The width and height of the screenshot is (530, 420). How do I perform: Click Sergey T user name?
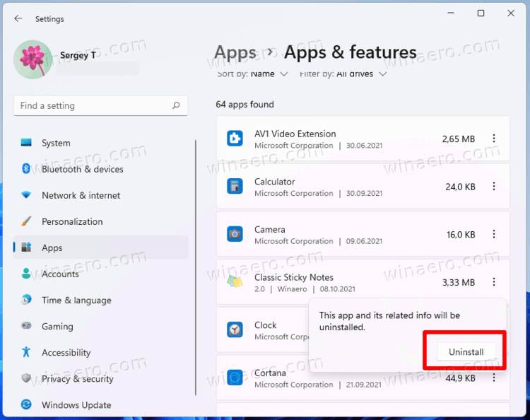coord(78,55)
